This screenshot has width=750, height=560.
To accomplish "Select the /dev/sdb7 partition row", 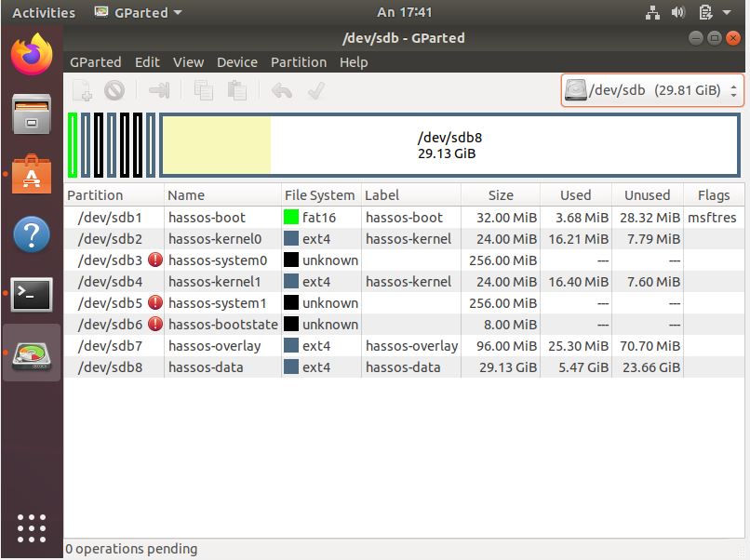I will (404, 346).
